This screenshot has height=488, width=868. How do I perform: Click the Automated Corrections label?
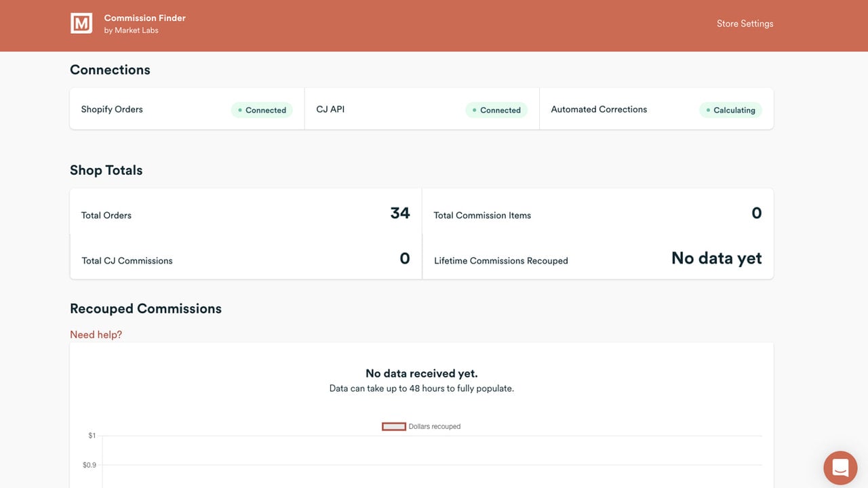coord(599,109)
